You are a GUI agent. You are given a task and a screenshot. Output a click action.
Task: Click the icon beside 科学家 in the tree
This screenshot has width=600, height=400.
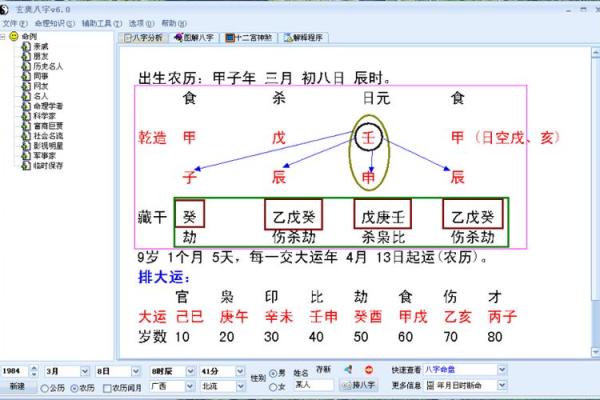(x=26, y=116)
